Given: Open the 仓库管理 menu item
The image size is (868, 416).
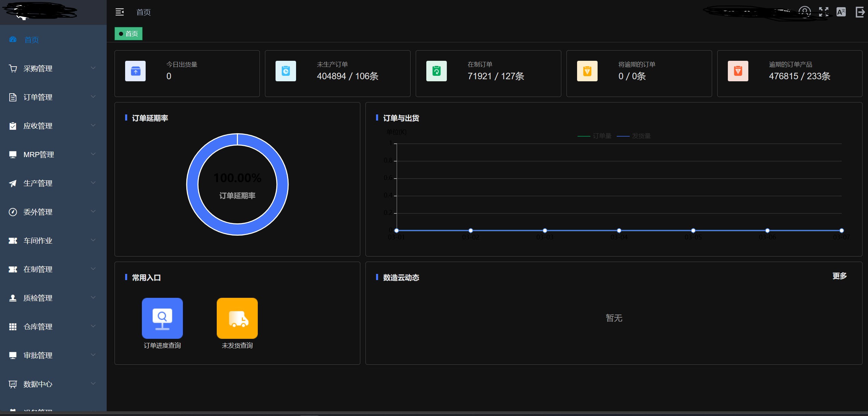Looking at the screenshot, I should point(53,327).
